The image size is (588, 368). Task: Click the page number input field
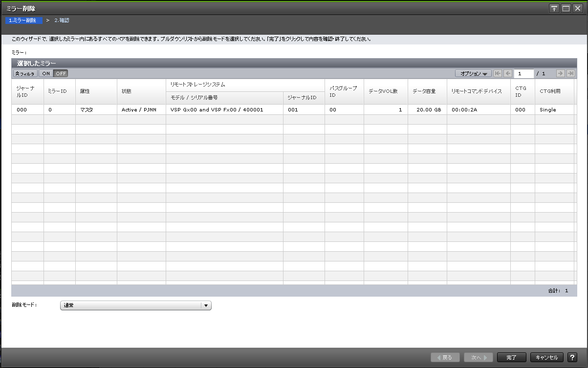tap(523, 73)
